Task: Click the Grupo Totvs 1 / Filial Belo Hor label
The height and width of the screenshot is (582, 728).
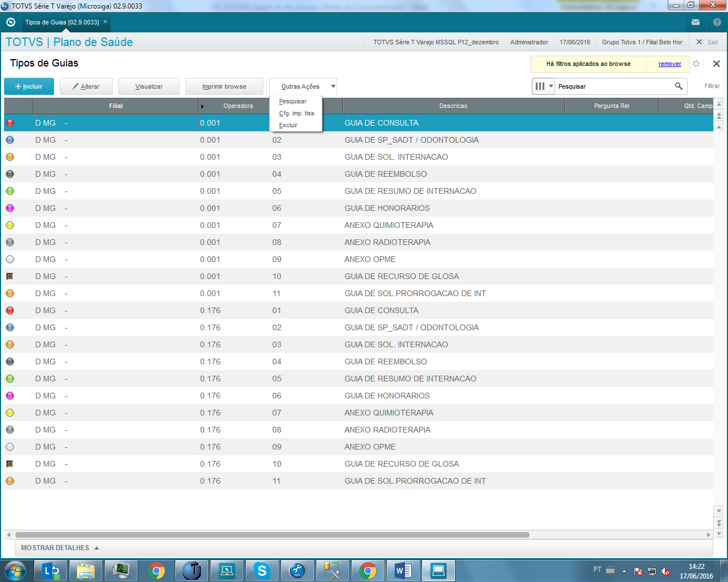Action: click(x=642, y=42)
